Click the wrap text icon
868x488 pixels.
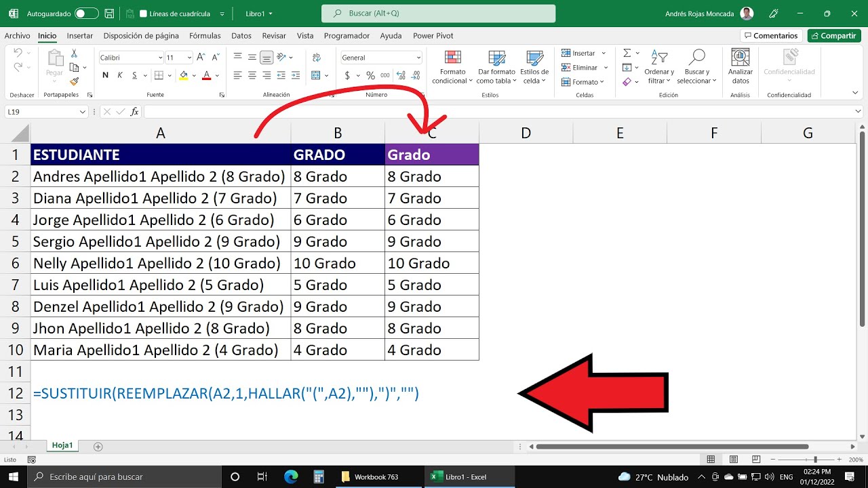(x=316, y=58)
